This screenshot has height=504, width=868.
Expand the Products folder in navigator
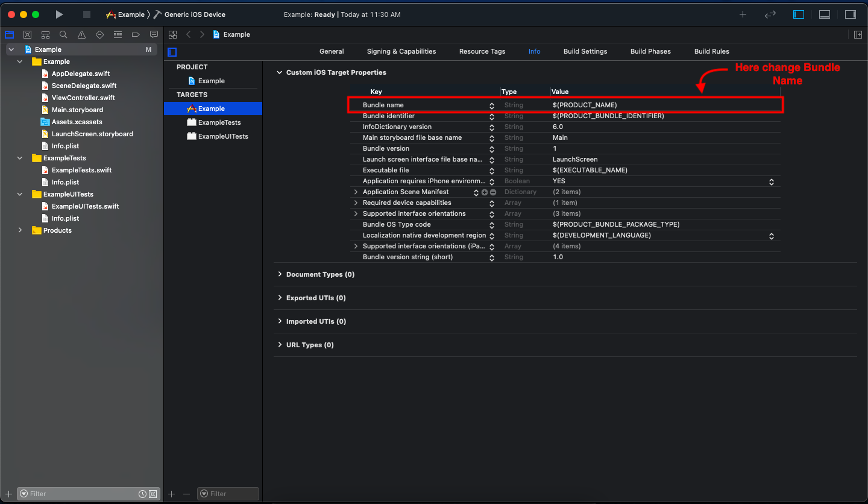(x=20, y=230)
